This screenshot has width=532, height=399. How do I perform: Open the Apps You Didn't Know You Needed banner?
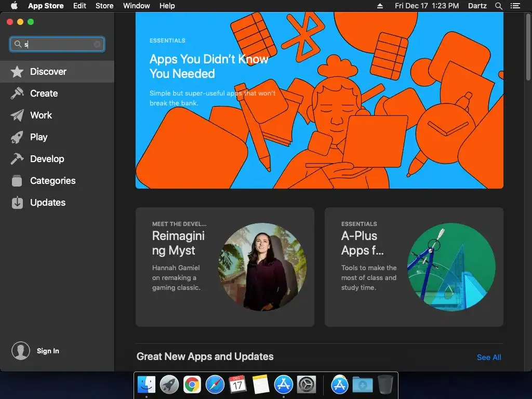pos(320,100)
